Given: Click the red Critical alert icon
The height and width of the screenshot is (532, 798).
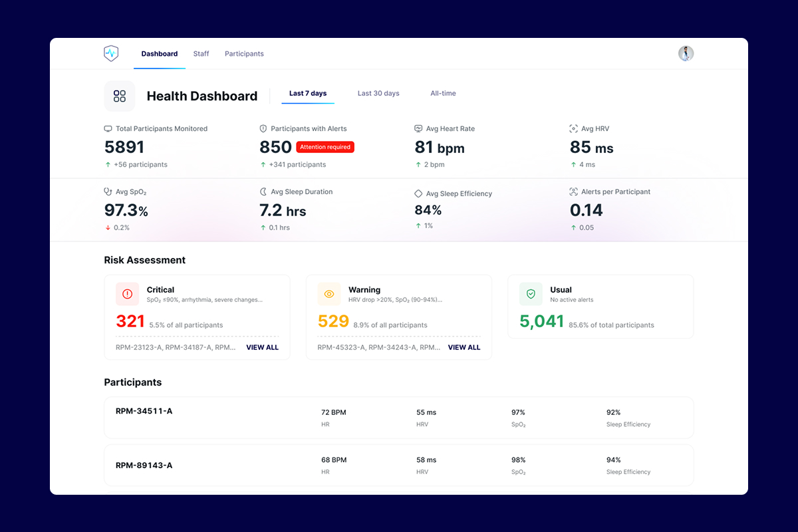Looking at the screenshot, I should [x=128, y=294].
